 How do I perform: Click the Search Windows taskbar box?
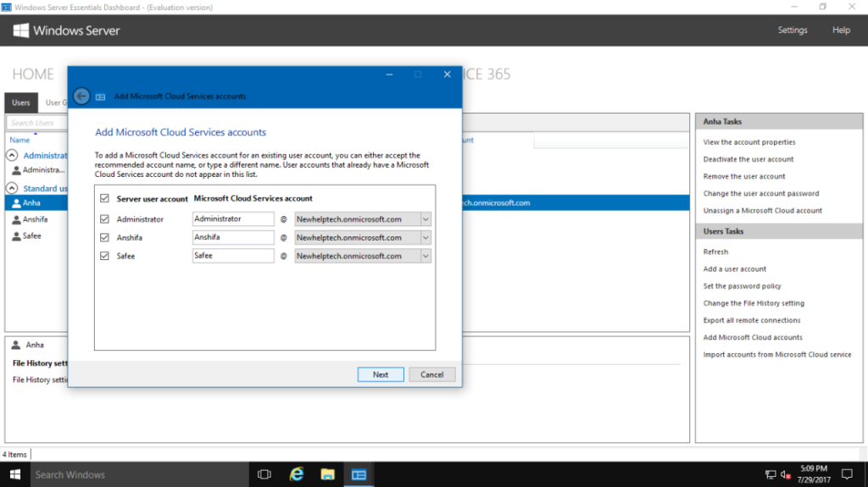click(x=140, y=474)
